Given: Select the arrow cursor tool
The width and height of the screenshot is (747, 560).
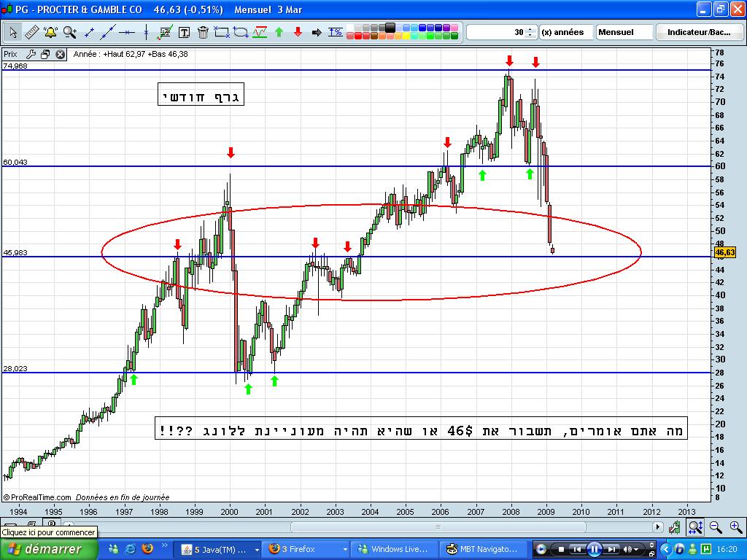Looking at the screenshot, I should pos(13,32).
